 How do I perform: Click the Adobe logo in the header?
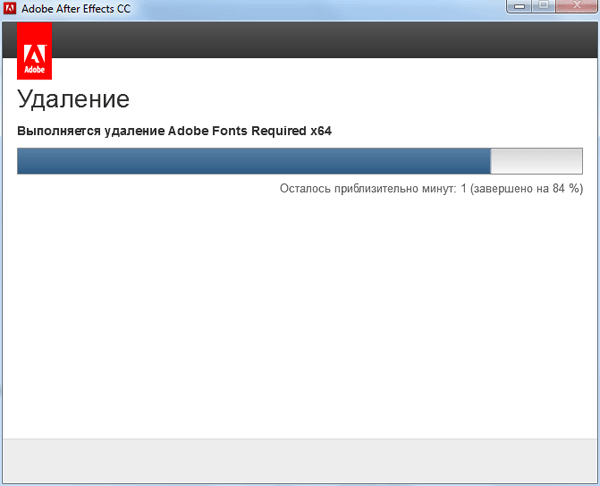click(34, 51)
